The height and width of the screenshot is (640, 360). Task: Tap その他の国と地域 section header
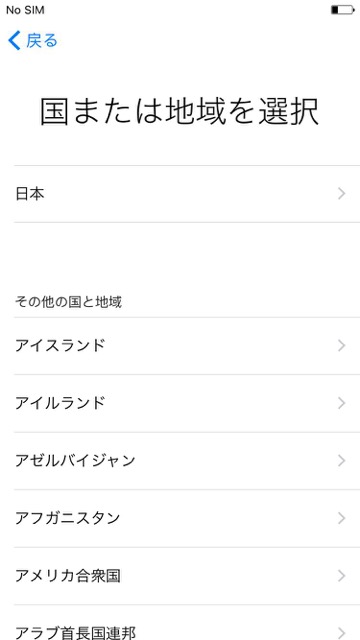pyautogui.click(x=68, y=302)
